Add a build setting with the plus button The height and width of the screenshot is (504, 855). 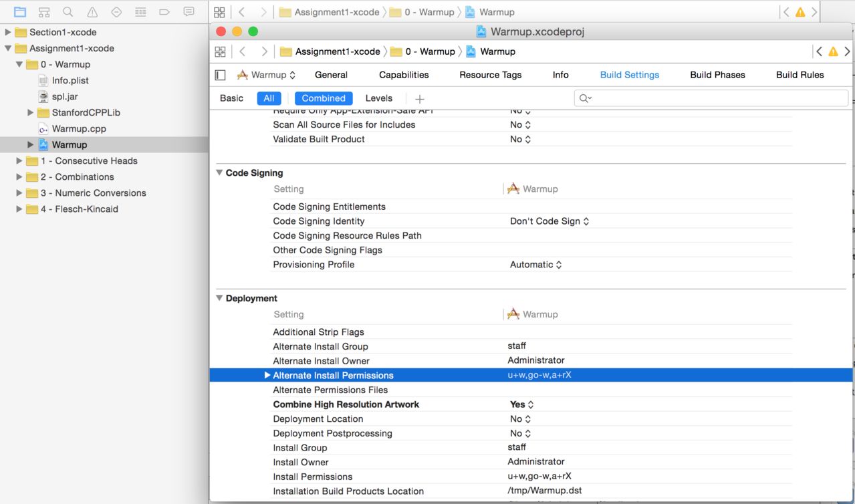tap(420, 98)
